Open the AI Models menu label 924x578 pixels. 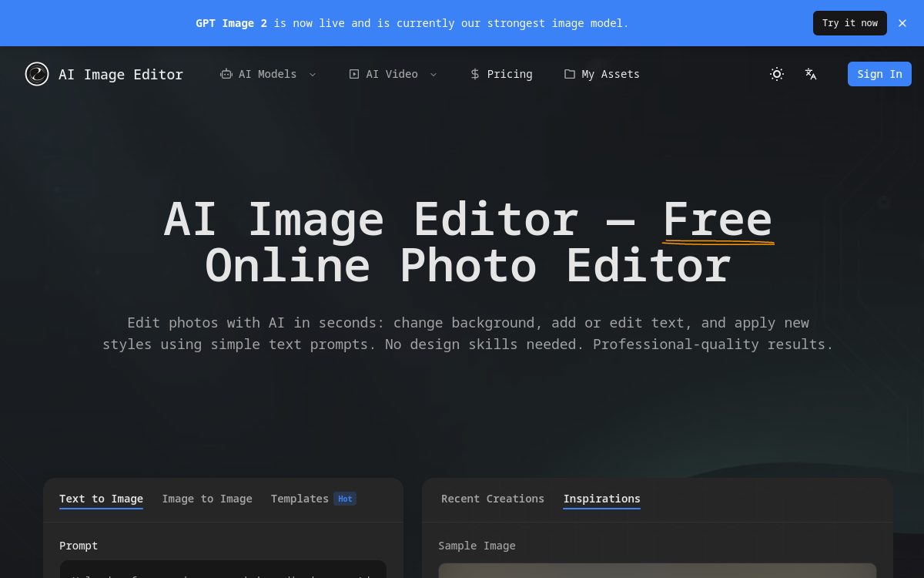coord(267,74)
